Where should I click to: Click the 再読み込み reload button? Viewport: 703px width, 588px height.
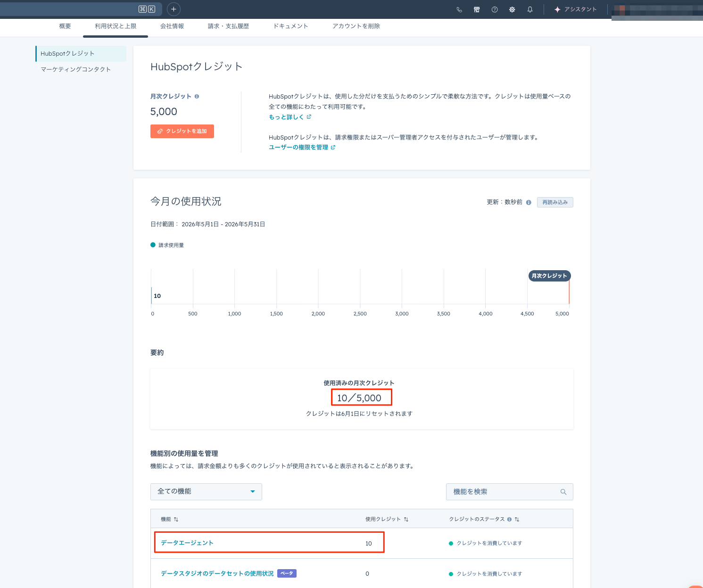click(x=555, y=202)
